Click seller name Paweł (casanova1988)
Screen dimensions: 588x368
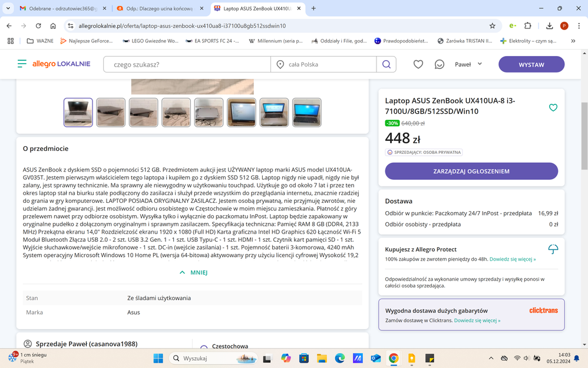[x=86, y=344]
